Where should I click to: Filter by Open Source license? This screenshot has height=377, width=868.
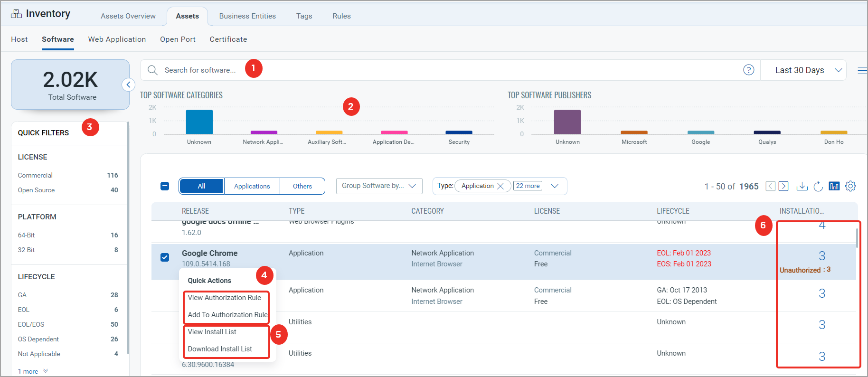(x=68, y=190)
